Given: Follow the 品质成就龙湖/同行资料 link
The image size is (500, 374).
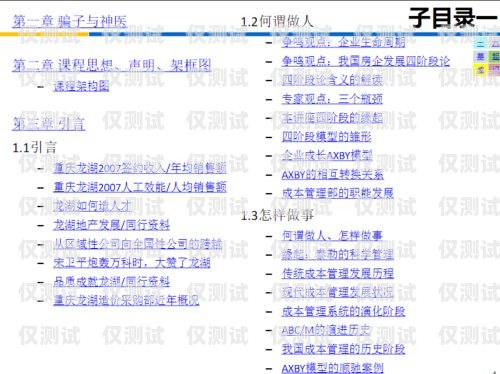Looking at the screenshot, I should pos(111,282).
